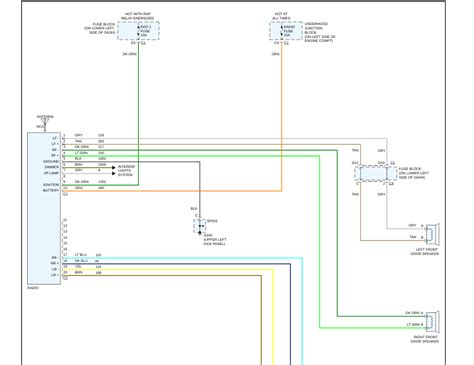The height and width of the screenshot is (365, 474).
Task: Click the RADIO label below the component box
Action: [x=33, y=288]
